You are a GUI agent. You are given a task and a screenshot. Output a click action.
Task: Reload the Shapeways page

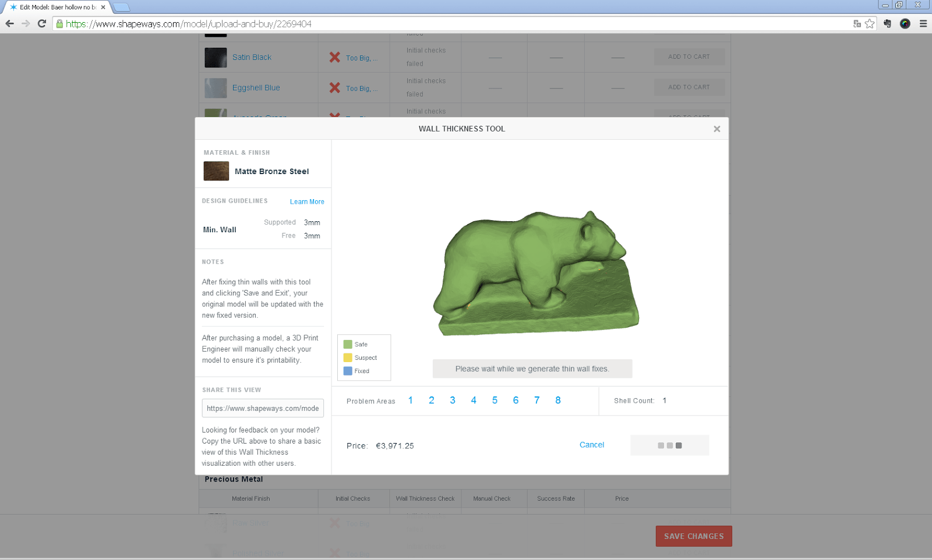[41, 23]
